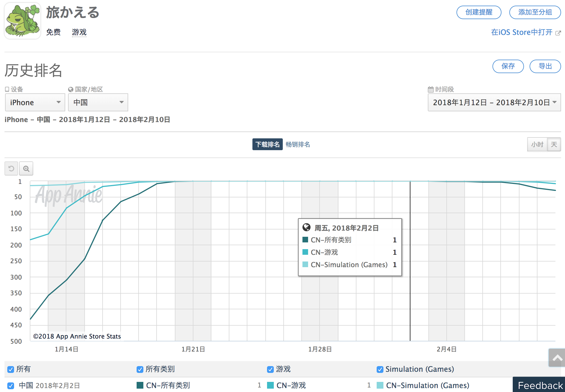Viewport: 565px width, 392px height.
Task: Open the iPhone device dropdown
Action: 35,102
